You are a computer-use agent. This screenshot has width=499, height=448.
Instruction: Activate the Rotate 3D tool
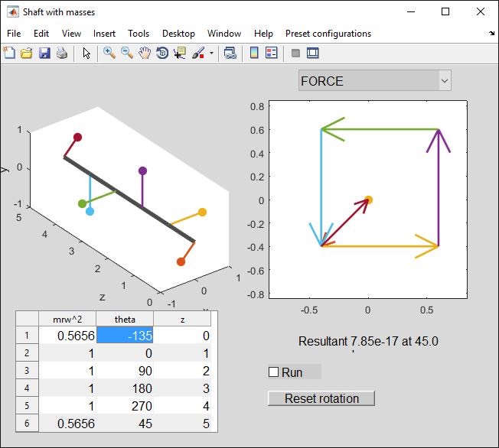coord(162,53)
